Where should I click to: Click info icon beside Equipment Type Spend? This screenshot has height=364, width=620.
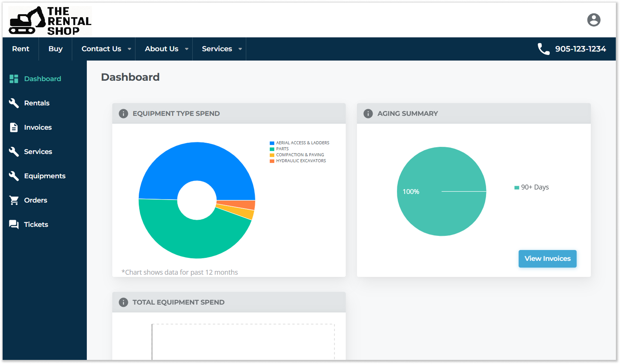123,114
